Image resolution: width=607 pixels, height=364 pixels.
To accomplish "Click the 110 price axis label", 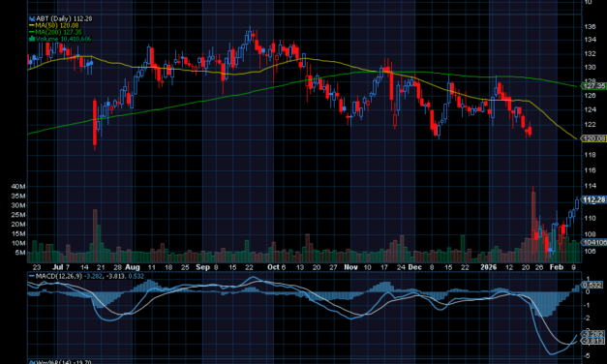I will pos(590,219).
